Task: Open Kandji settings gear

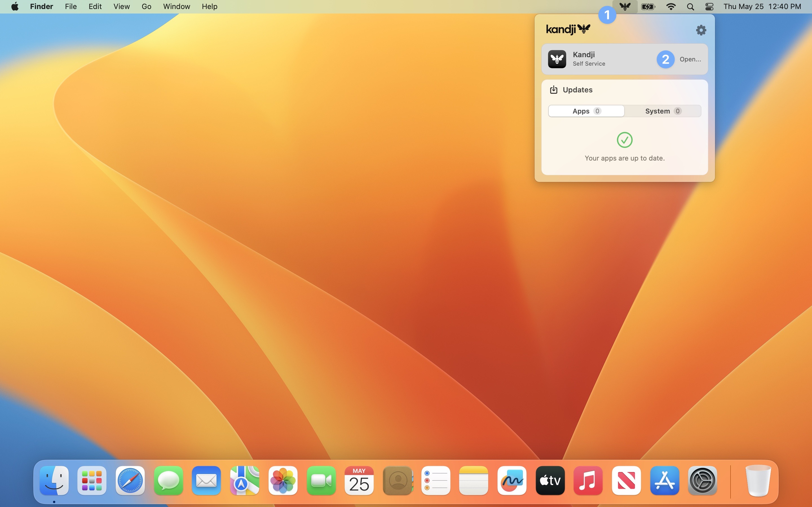Action: [x=701, y=30]
